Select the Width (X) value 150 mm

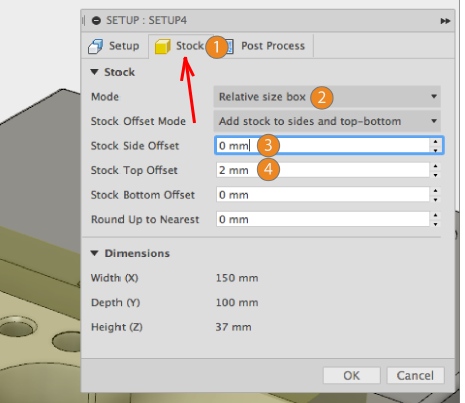(237, 278)
